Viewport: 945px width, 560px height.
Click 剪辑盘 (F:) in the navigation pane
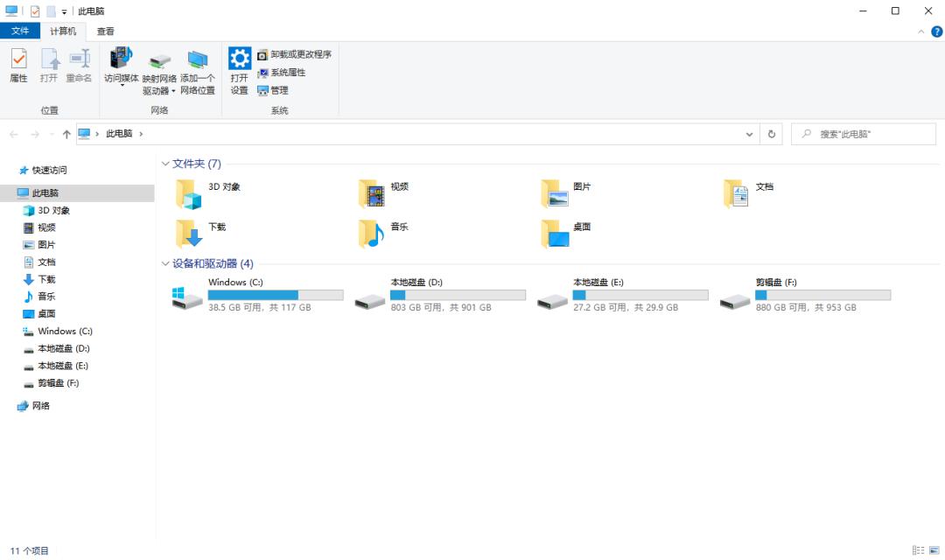click(58, 383)
